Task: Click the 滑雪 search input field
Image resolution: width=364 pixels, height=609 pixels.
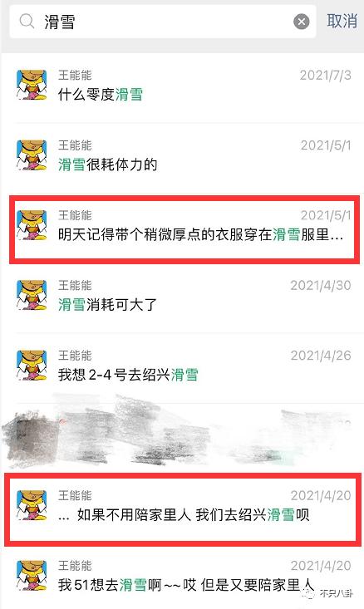Action: coord(163,22)
